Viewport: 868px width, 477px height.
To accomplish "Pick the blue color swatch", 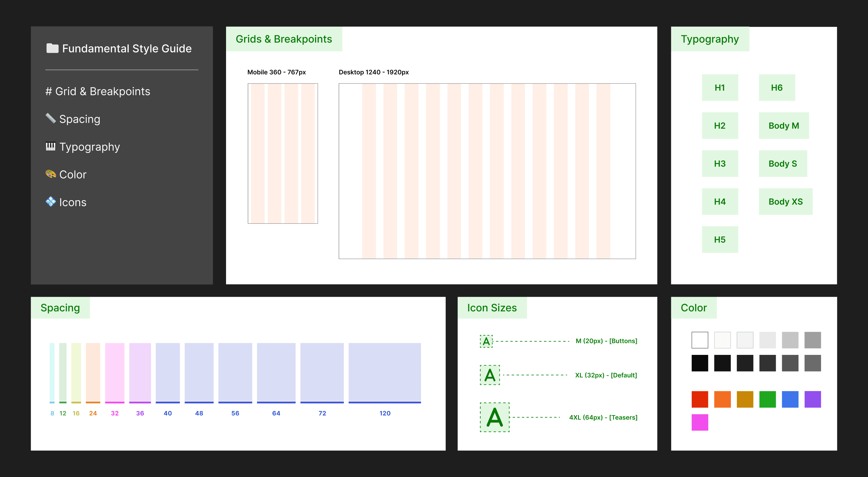I will point(790,400).
